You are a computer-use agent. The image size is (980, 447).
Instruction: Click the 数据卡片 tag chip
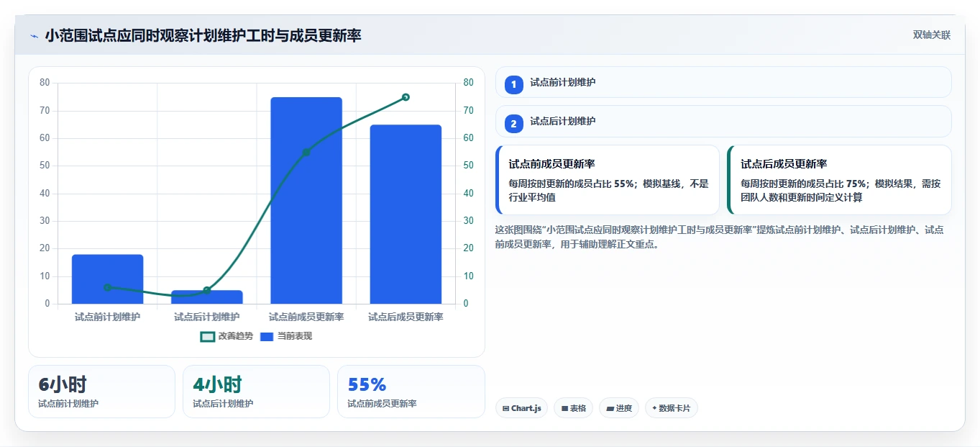click(x=672, y=408)
